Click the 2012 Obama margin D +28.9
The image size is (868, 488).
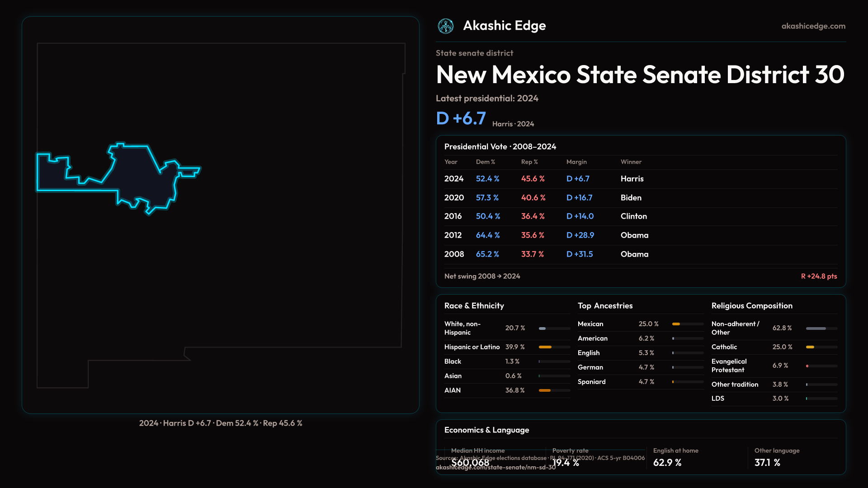click(x=580, y=235)
